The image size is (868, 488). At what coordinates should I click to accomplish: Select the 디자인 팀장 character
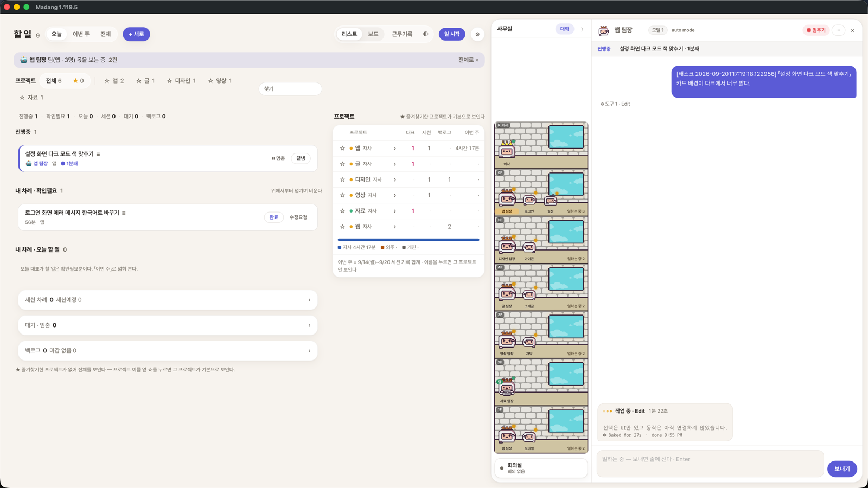pos(507,246)
